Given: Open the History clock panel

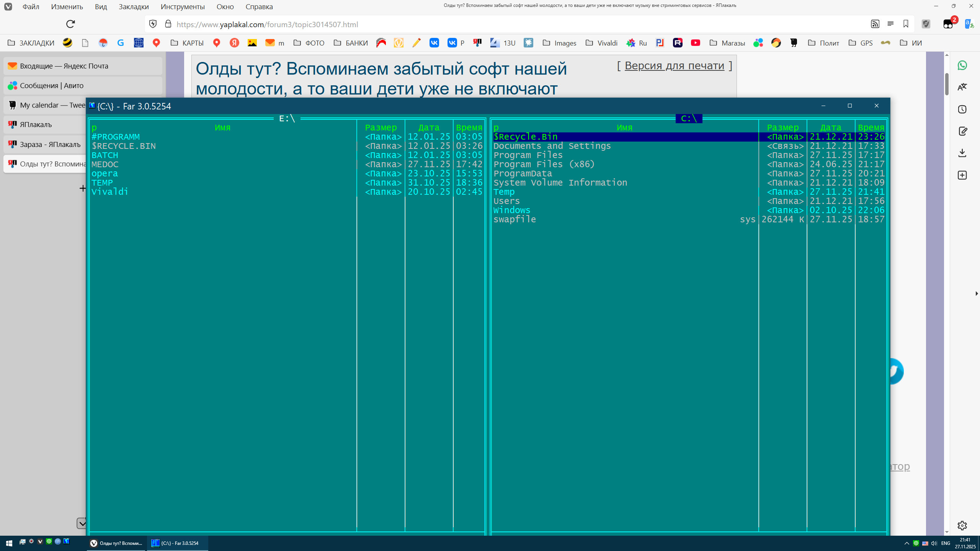Looking at the screenshot, I should (x=962, y=109).
